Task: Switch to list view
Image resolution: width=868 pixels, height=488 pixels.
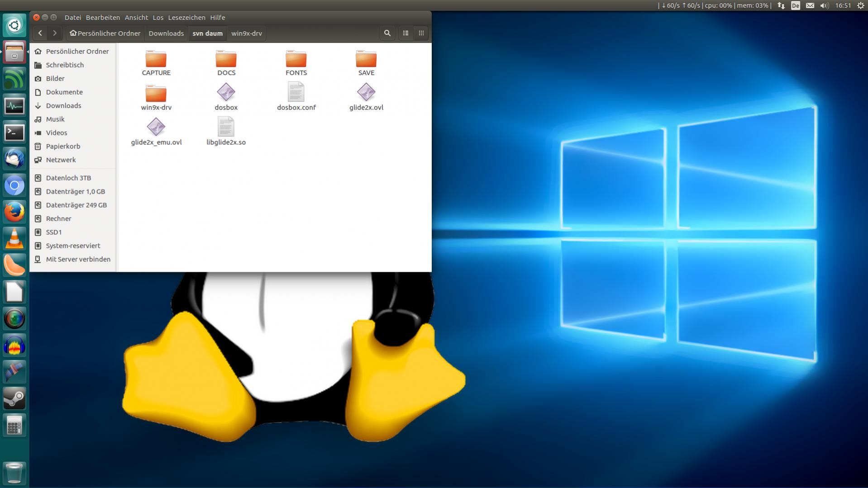Action: point(406,33)
